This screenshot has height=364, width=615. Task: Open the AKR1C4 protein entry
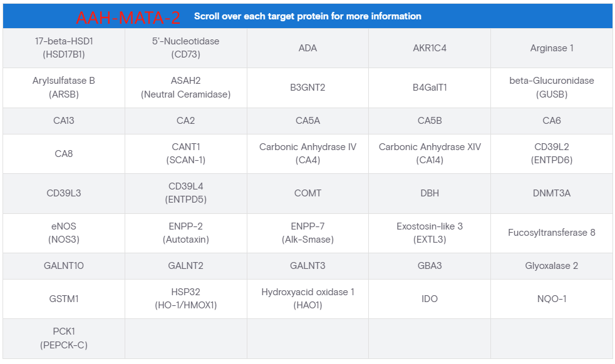[430, 48]
